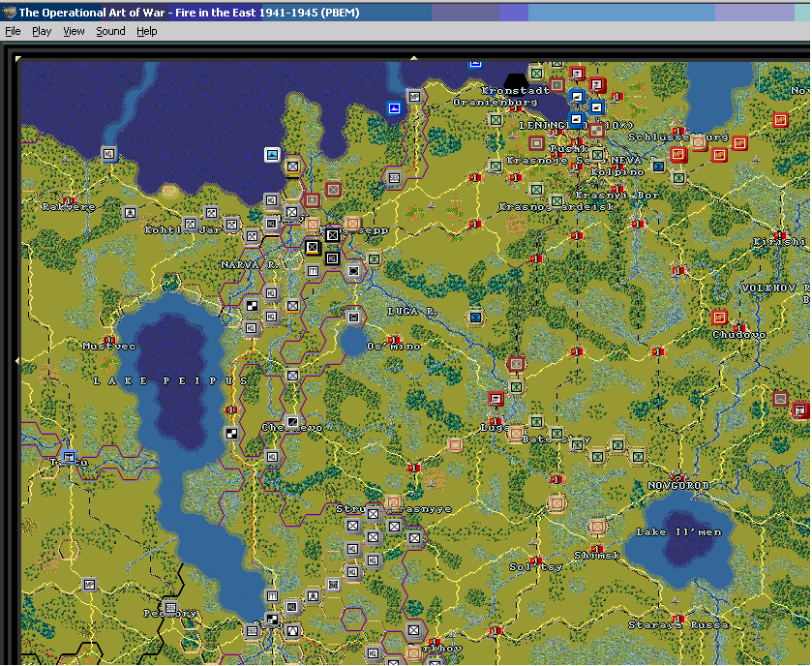The height and width of the screenshot is (666, 812).
Task: Select the white ship counter in the gulf north of Narva
Action: pos(272,154)
